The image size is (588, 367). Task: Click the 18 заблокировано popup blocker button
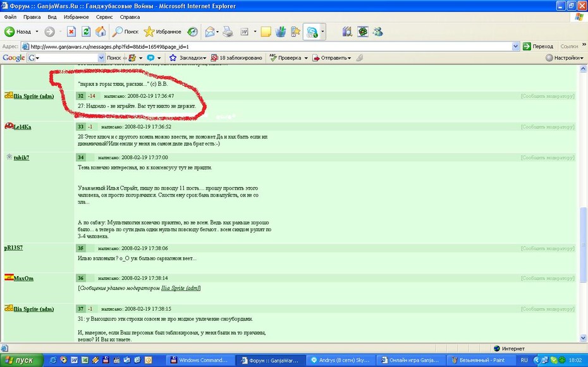tap(236, 57)
